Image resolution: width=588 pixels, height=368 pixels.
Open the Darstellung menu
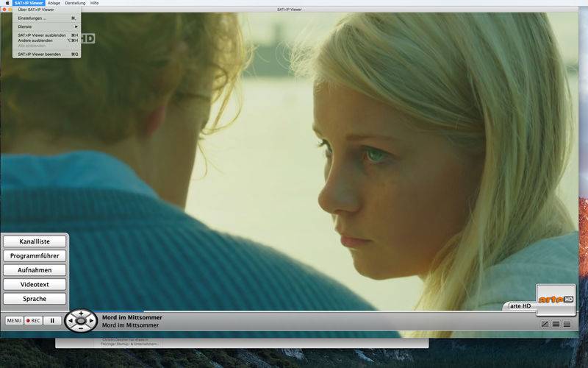(x=75, y=3)
